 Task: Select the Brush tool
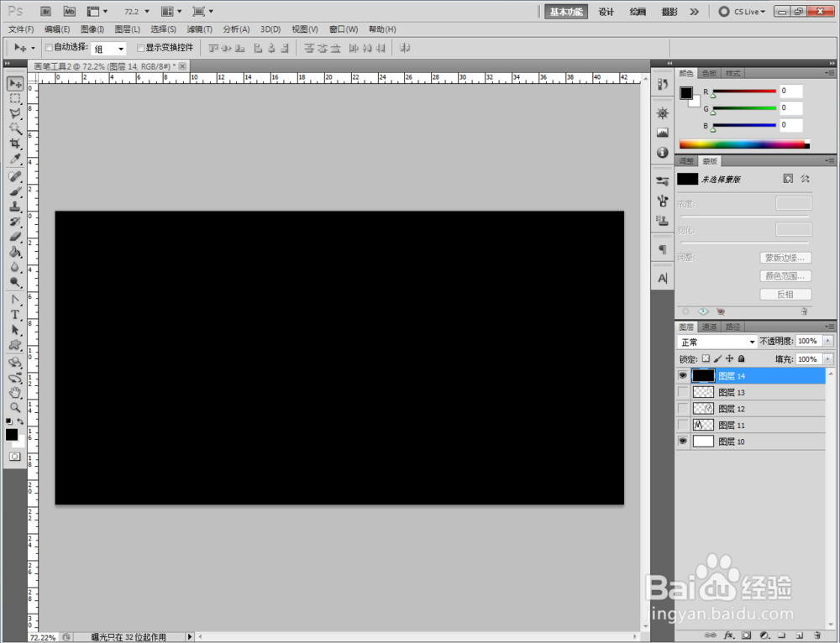15,191
